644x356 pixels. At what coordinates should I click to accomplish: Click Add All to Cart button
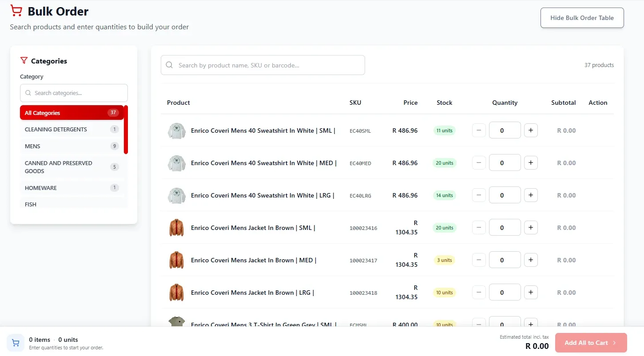pos(591,343)
